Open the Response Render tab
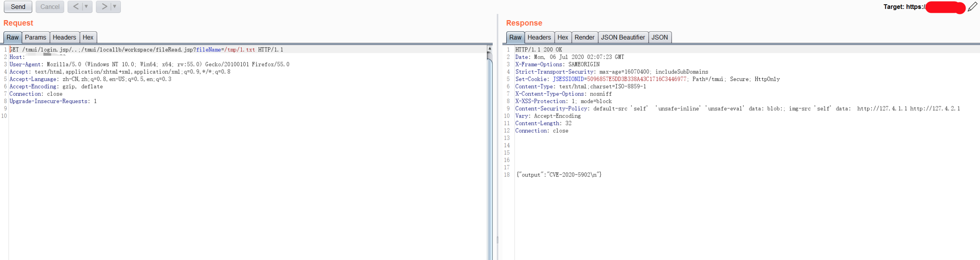Screen dimensions: 980x260 coord(584,38)
